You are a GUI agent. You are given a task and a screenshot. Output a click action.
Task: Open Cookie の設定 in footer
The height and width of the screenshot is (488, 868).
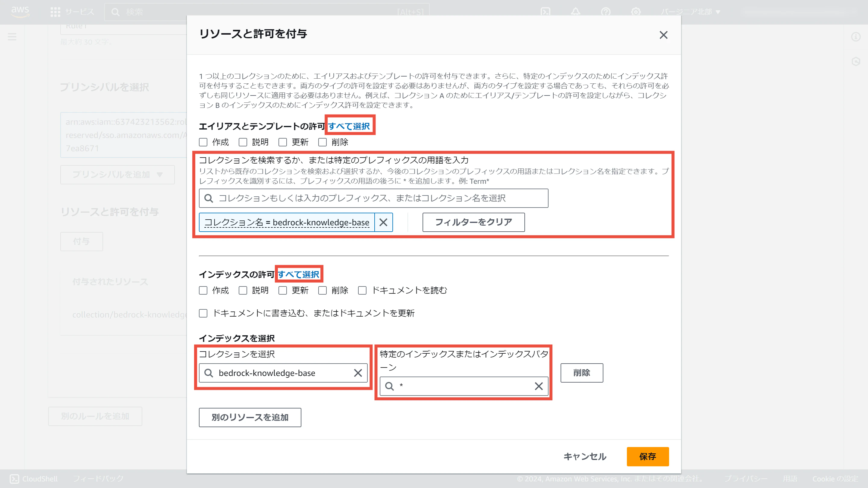tap(835, 479)
